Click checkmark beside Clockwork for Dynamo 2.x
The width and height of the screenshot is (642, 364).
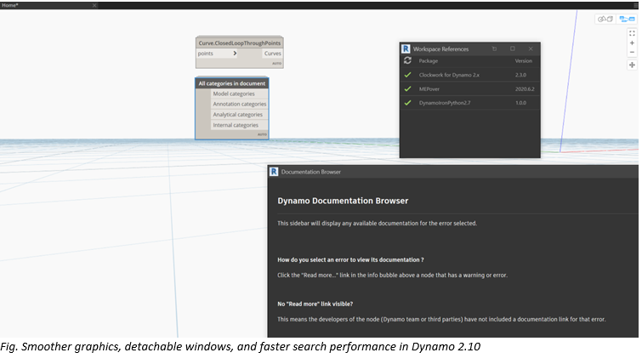[407, 75]
